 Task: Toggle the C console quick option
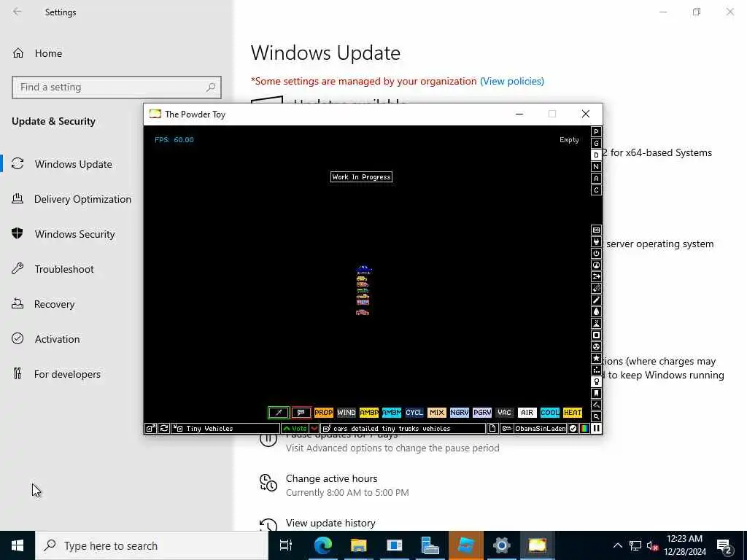596,190
